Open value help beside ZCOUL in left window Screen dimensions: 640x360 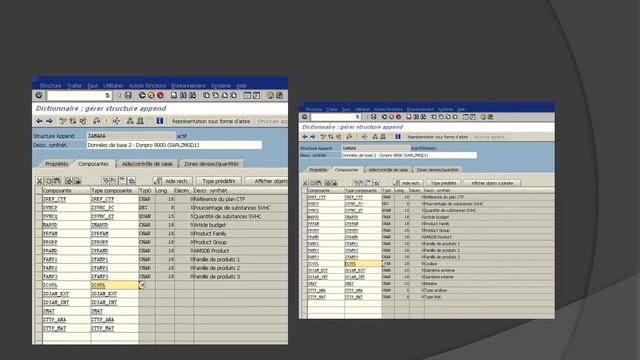(142, 285)
